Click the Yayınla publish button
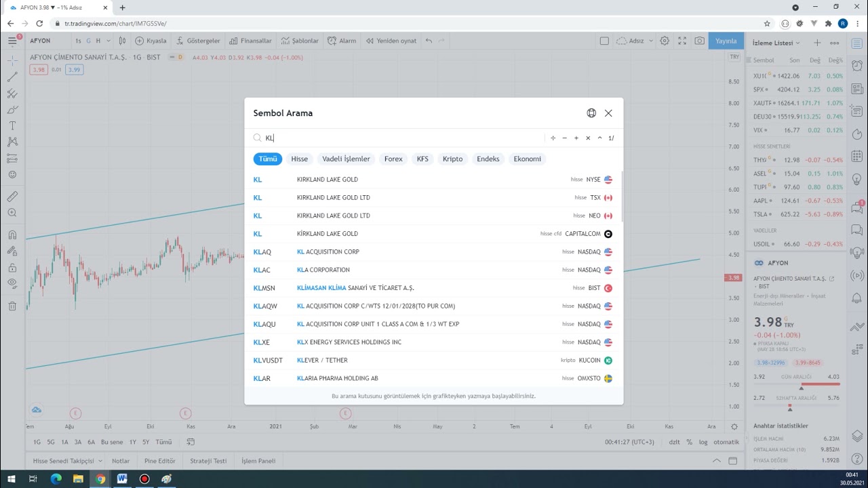 pos(726,41)
